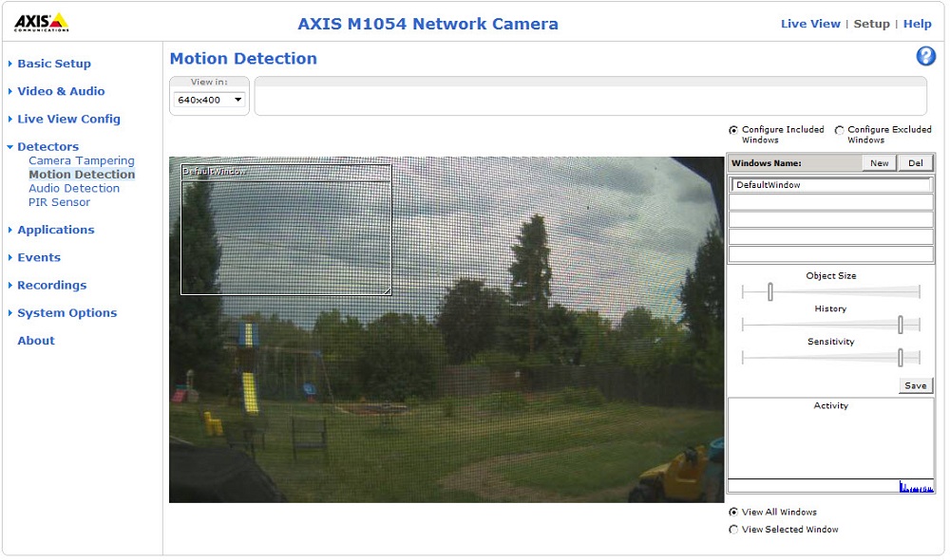Expand the Video & Audio menu
This screenshot has height=560, width=950.
coord(61,91)
